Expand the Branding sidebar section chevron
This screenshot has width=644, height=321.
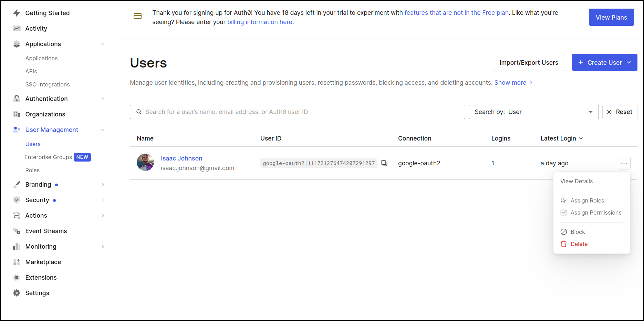point(103,185)
